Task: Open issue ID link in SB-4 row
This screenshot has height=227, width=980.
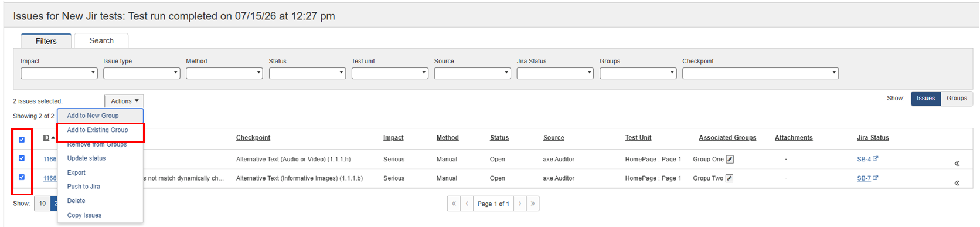Action: tap(50, 159)
